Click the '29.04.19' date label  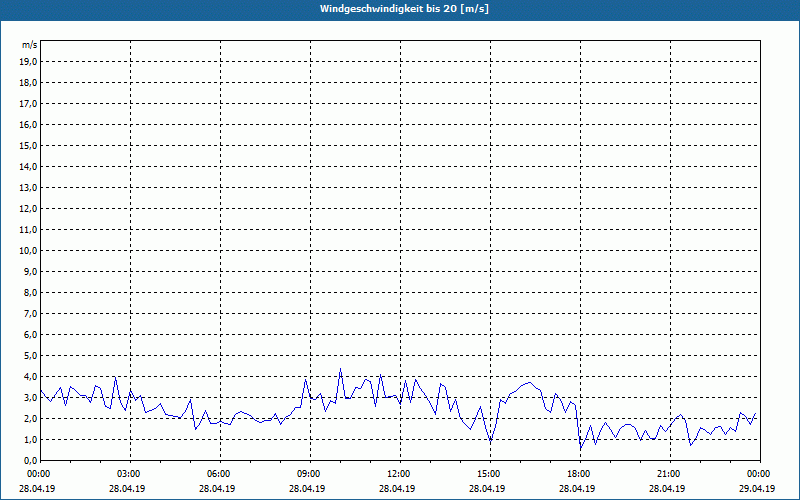click(757, 488)
